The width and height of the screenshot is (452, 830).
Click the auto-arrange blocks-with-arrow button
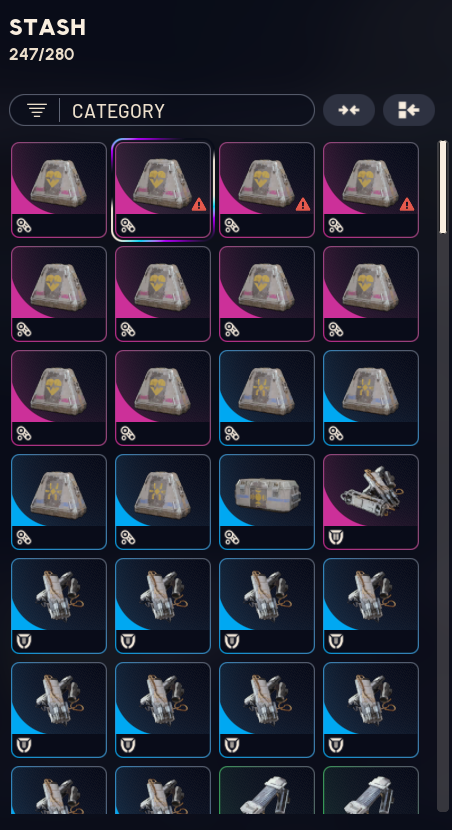409,110
